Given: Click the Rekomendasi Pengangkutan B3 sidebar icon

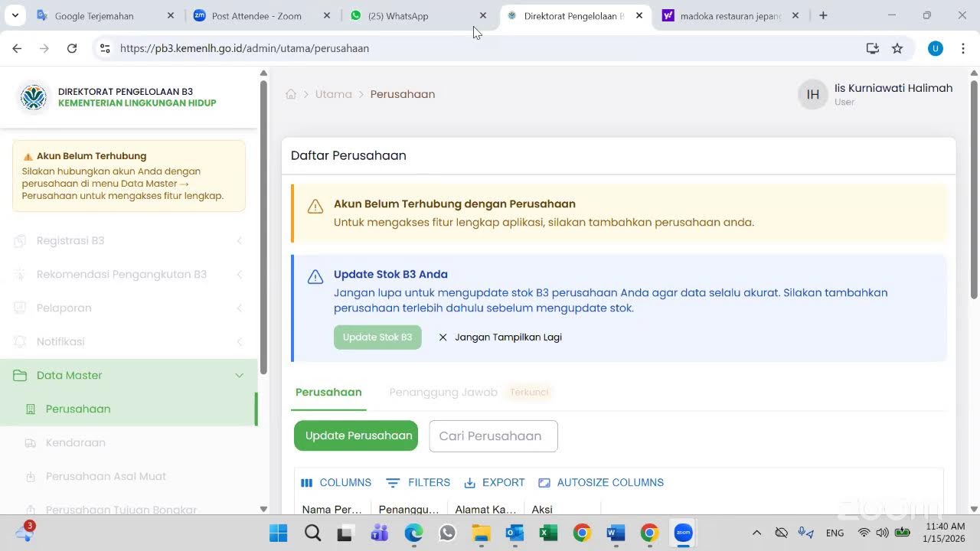Looking at the screenshot, I should (21, 275).
